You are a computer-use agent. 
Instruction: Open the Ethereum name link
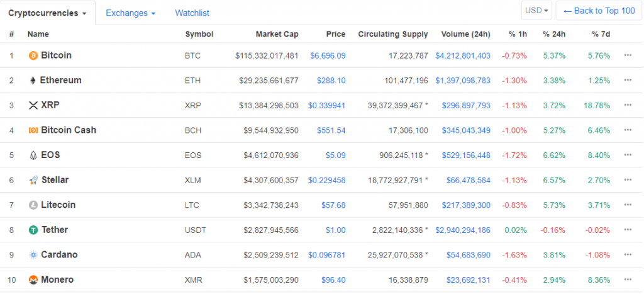[x=60, y=81]
